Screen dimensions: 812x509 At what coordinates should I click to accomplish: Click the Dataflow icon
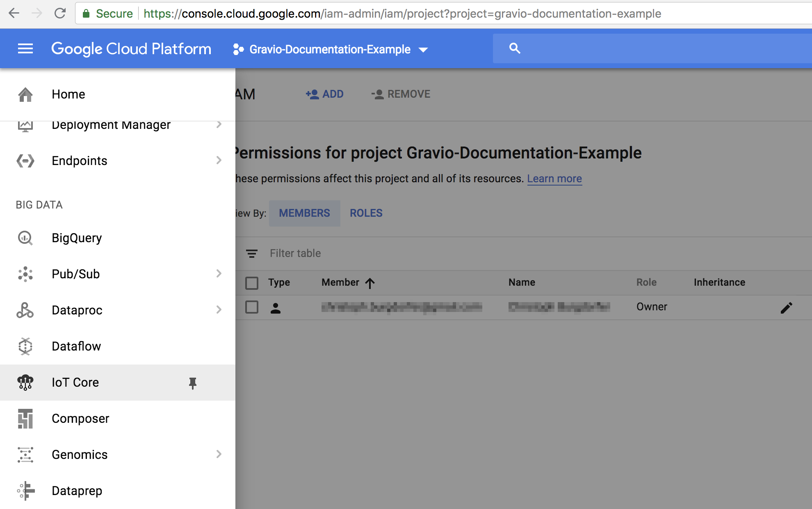(25, 346)
